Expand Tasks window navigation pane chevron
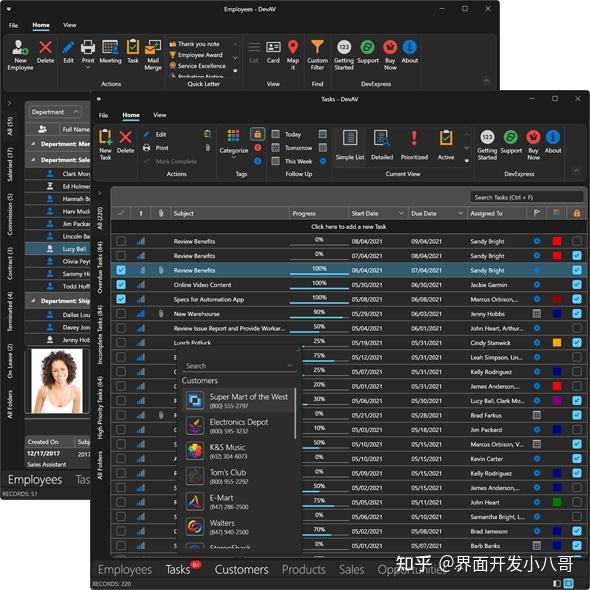Image resolution: width=590 pixels, height=590 pixels. 100,193
